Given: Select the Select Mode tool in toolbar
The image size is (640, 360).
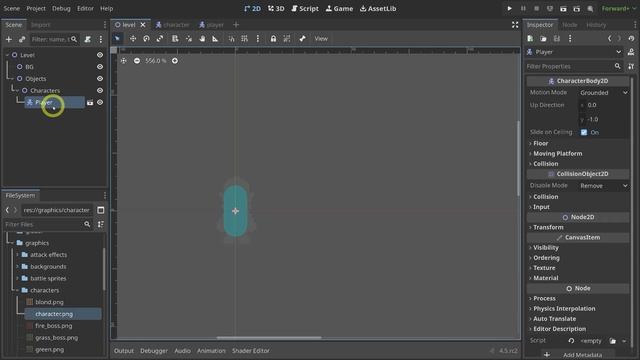Looking at the screenshot, I should [117, 39].
